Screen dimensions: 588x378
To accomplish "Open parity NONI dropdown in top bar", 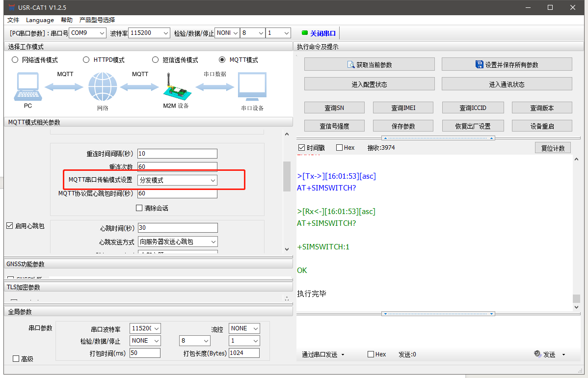I will pyautogui.click(x=228, y=33).
